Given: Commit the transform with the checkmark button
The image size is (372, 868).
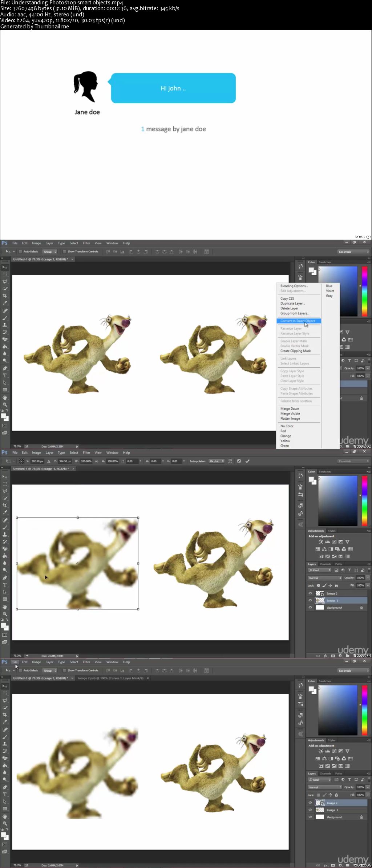Looking at the screenshot, I should (x=248, y=461).
